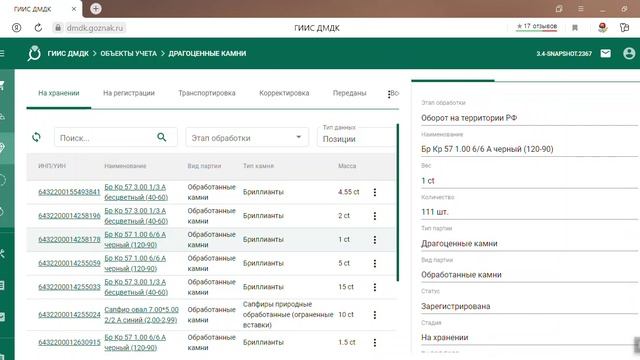
Task: Sort by Масса column header
Action: pyautogui.click(x=347, y=166)
